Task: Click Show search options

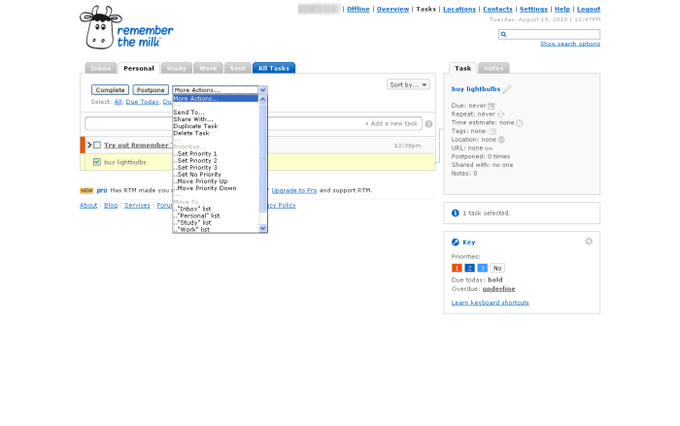Action: pyautogui.click(x=570, y=44)
